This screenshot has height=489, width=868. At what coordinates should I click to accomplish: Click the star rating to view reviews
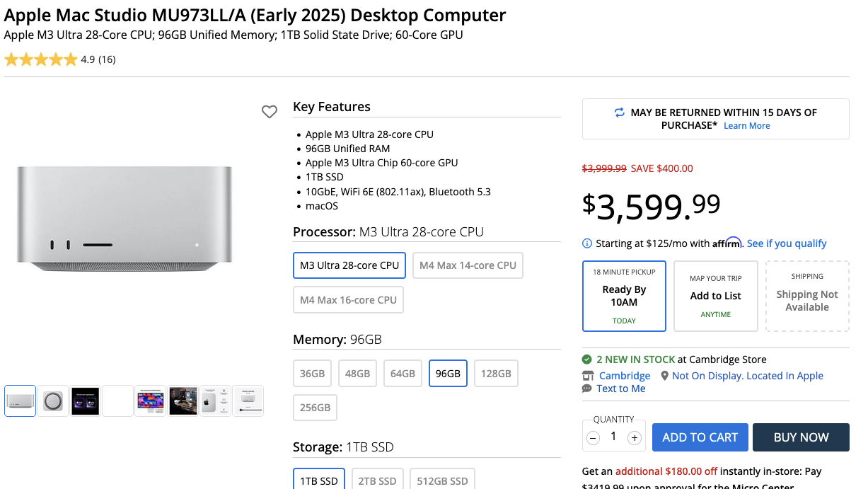click(x=41, y=59)
